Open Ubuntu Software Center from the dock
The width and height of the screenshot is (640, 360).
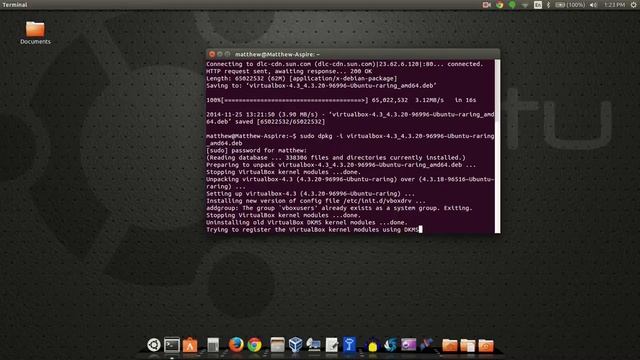[x=190, y=345]
